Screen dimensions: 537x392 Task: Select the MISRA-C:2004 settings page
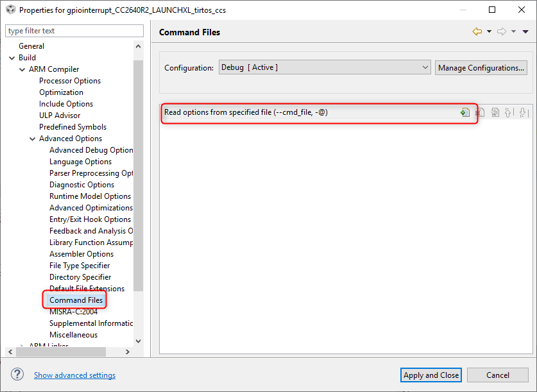(x=72, y=311)
